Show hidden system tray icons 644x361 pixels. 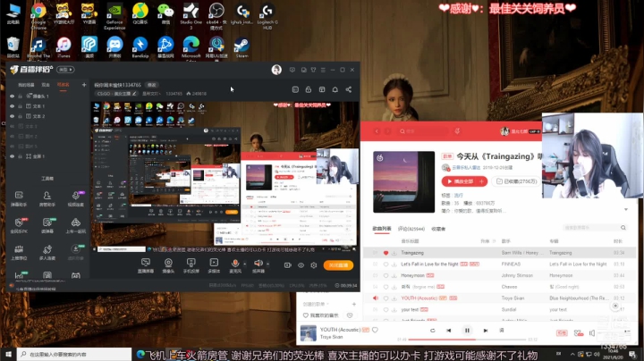[572, 354]
